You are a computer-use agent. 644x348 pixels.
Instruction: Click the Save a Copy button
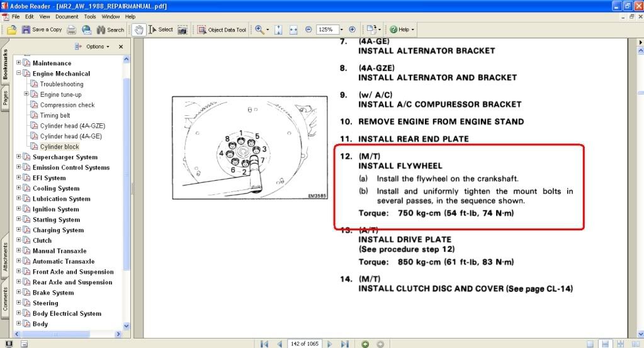coord(42,30)
